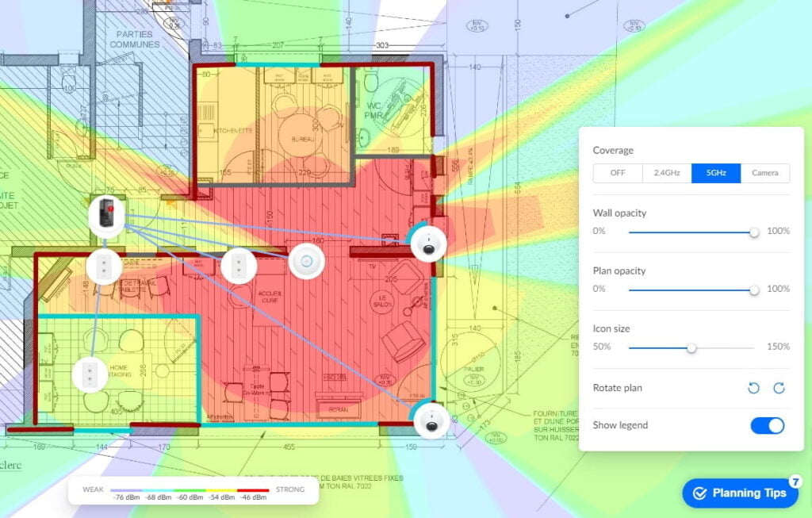Select the 5GHz coverage option

click(716, 173)
